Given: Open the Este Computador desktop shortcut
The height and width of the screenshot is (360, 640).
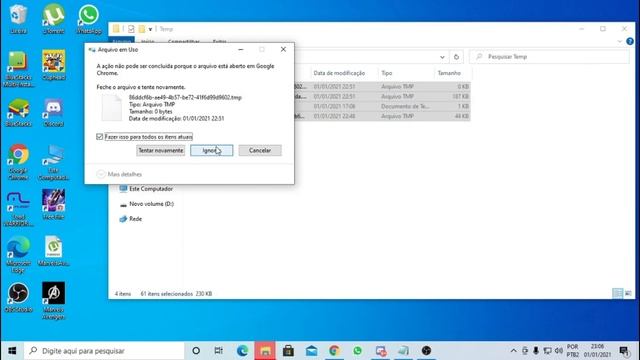Looking at the screenshot, I should pyautogui.click(x=53, y=162).
